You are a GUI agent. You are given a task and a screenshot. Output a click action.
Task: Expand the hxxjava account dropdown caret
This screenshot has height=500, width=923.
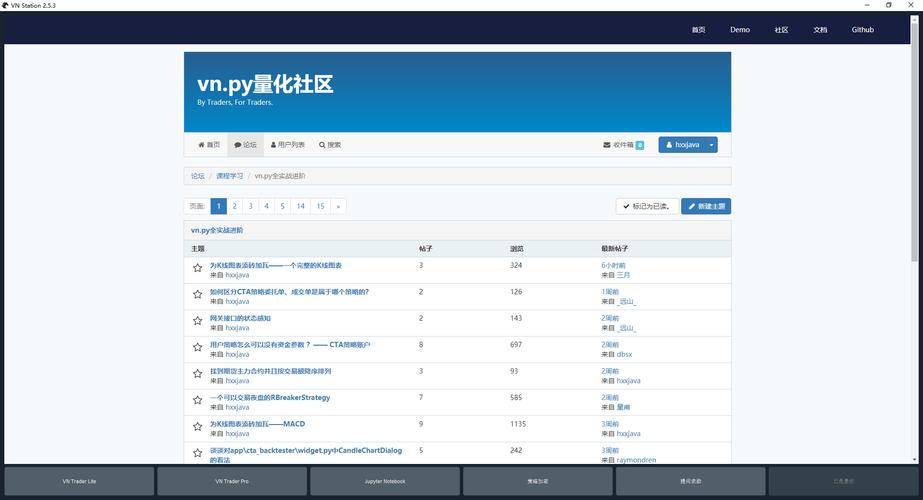711,145
